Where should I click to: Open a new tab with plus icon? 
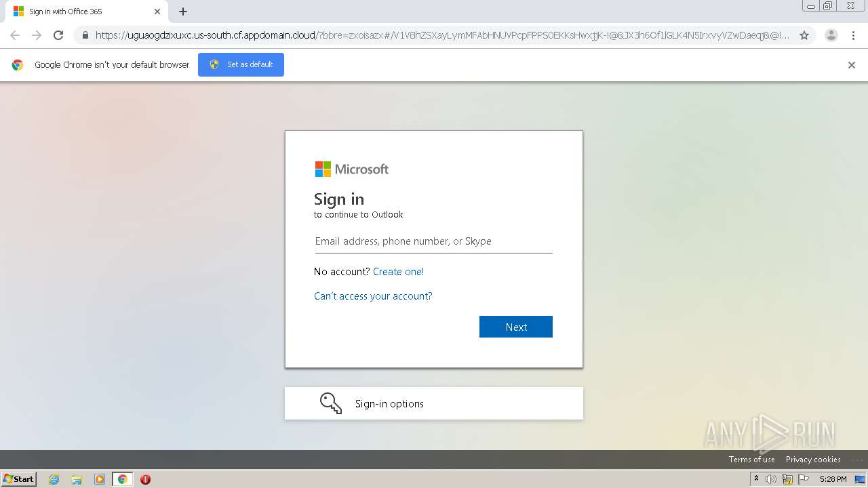tap(183, 12)
